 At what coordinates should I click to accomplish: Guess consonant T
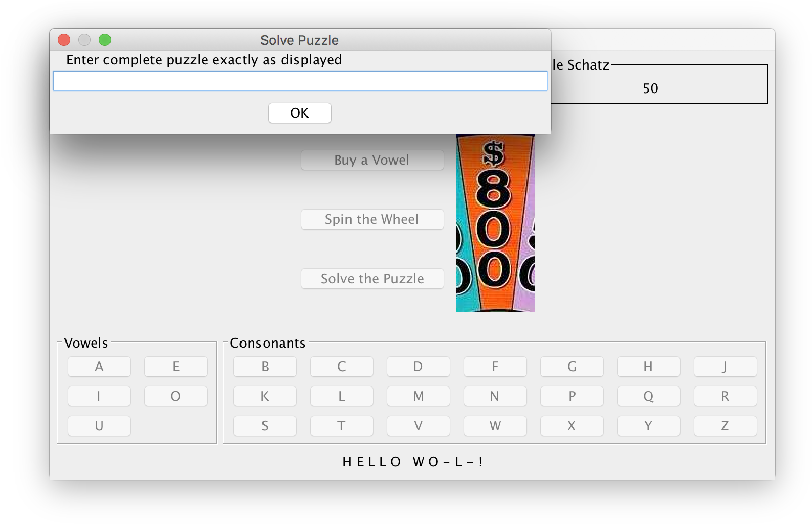(x=342, y=426)
